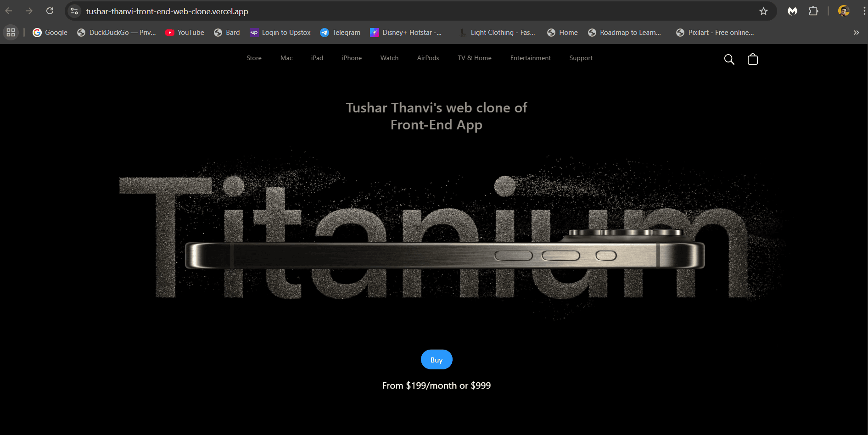The height and width of the screenshot is (435, 868).
Task: Open the YouTube bookmark
Action: point(185,33)
